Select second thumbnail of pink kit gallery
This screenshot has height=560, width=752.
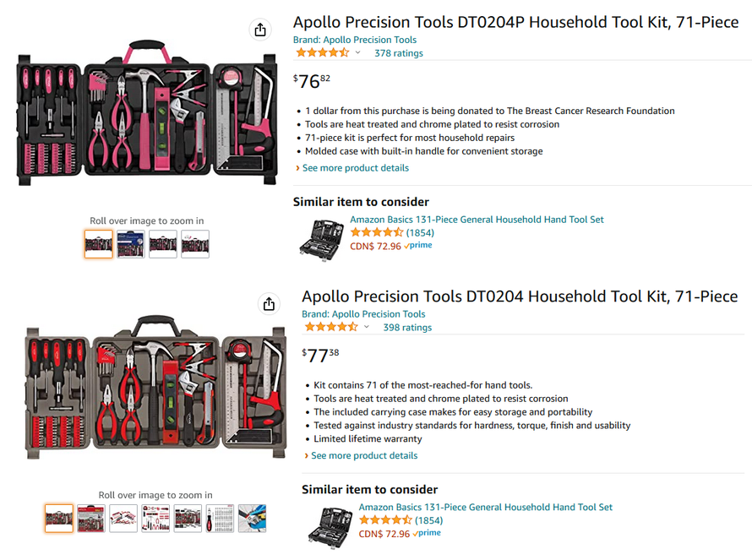[130, 244]
